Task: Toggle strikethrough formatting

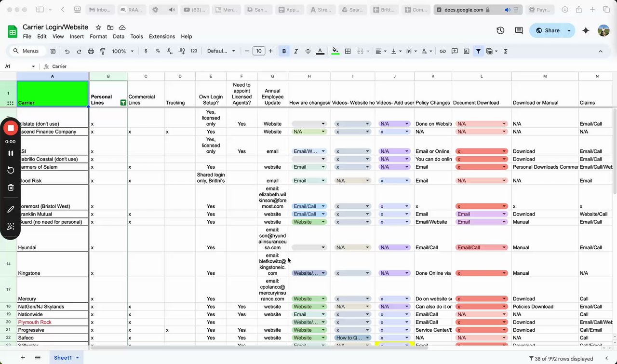Action: [308, 51]
